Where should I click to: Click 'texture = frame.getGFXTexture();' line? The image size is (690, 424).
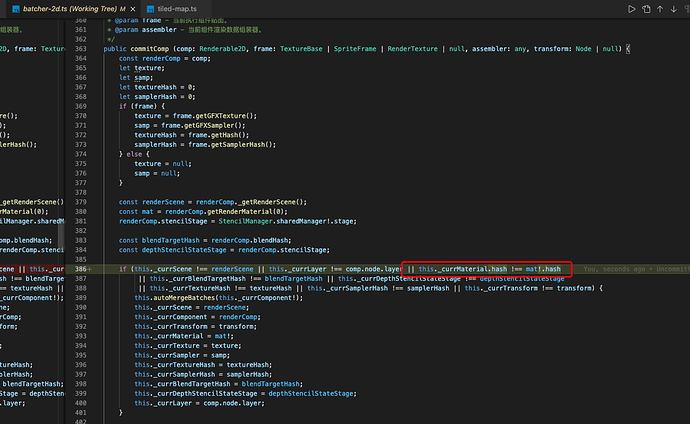click(x=195, y=116)
